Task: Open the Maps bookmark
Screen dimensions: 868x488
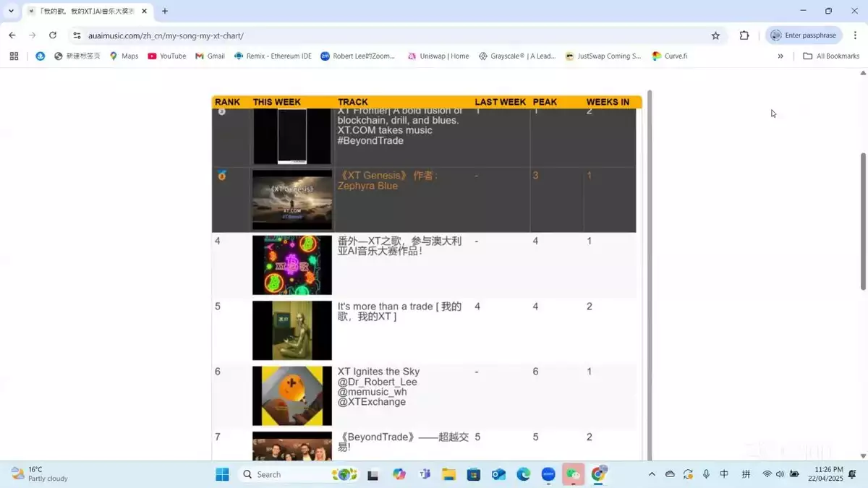Action: pos(124,56)
